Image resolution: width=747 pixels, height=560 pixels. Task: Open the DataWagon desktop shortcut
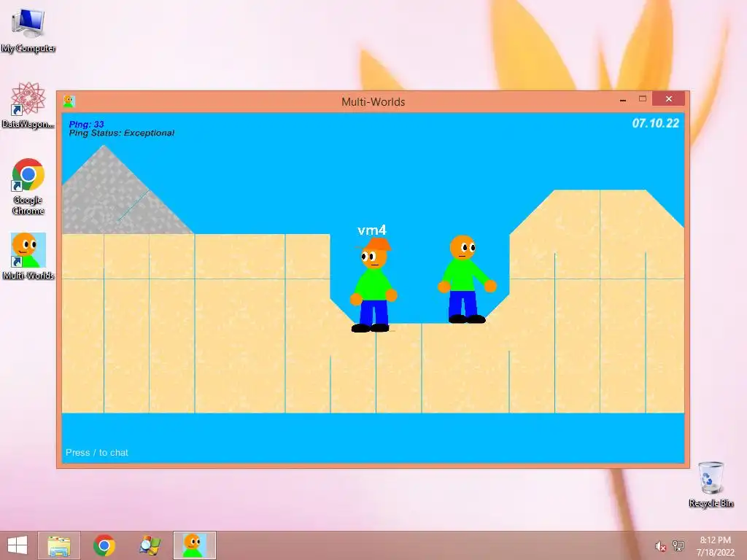(28, 105)
